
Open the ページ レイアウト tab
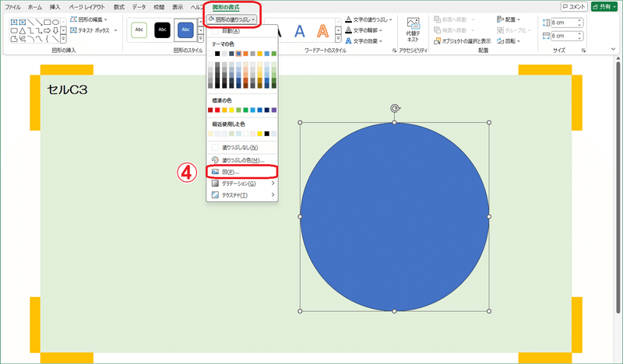87,7
